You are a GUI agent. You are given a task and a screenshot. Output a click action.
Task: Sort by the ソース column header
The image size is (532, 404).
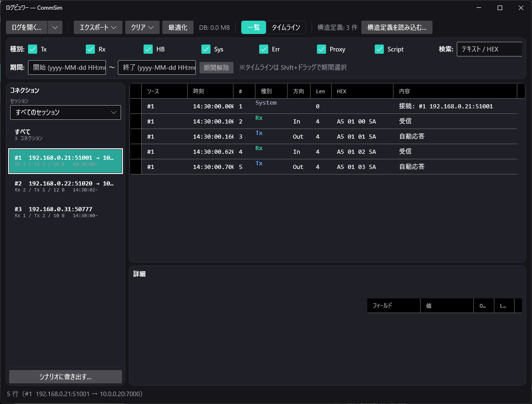click(x=164, y=91)
